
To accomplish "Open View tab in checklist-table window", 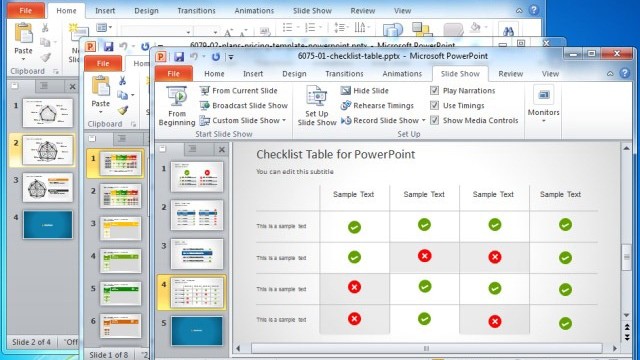I will coord(550,73).
